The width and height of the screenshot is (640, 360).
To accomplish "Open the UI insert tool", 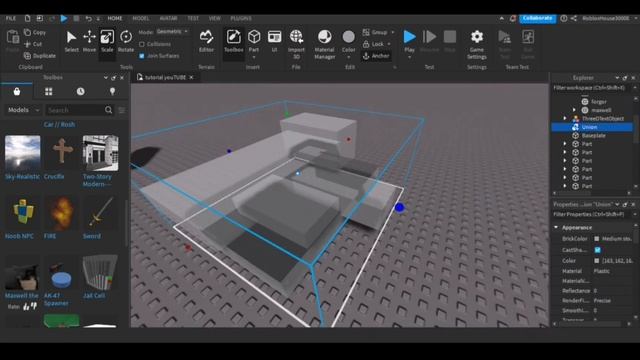I will pyautogui.click(x=274, y=41).
